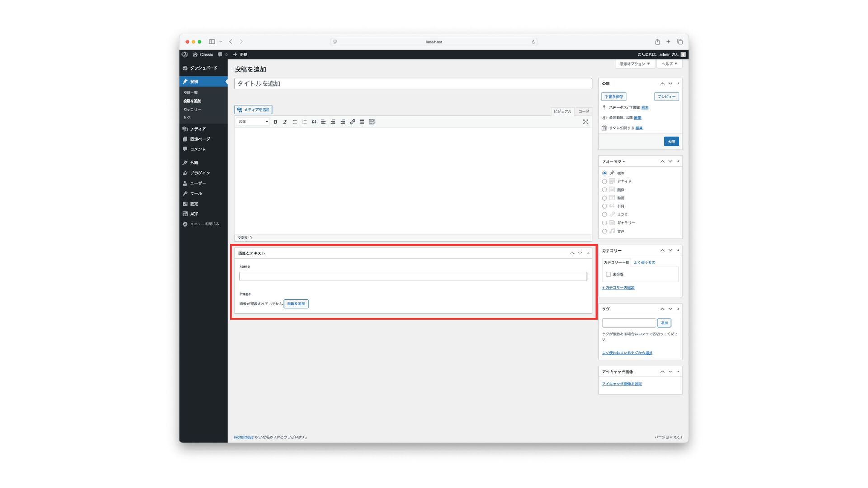Screen dimensions: 868x488
Task: Insert the Read More tag
Action: (362, 122)
